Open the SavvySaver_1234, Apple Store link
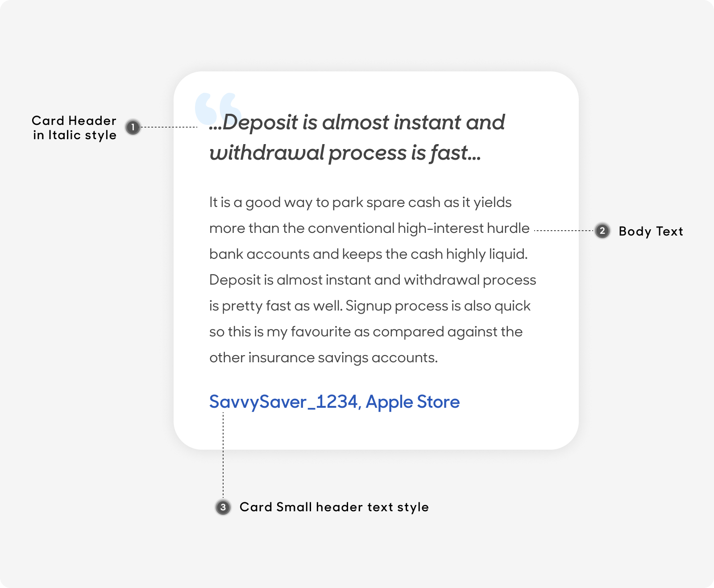This screenshot has width=714, height=588. [334, 402]
